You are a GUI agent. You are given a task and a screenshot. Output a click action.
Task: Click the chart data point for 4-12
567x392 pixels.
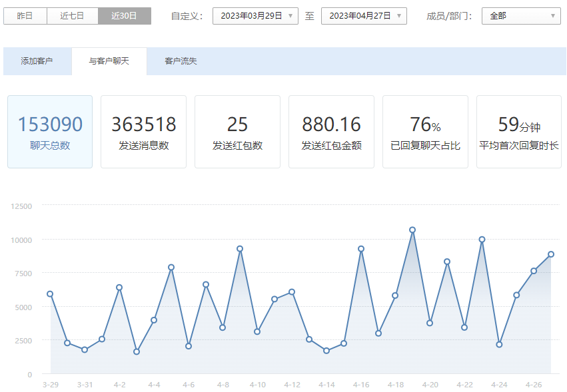(x=292, y=292)
